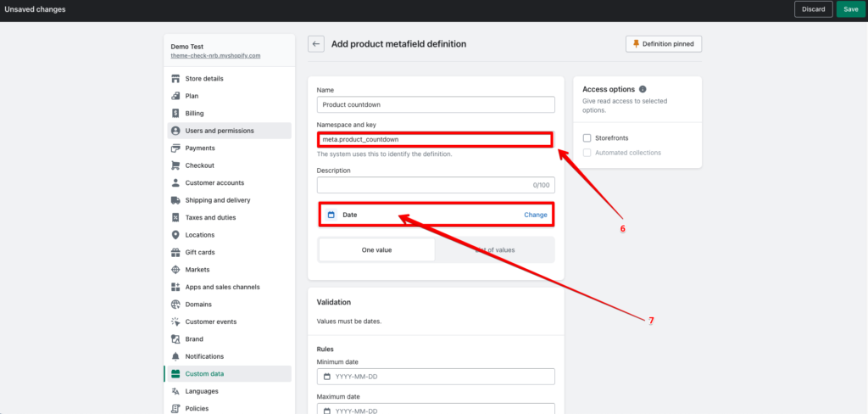
Task: Click the Shipping and delivery truck icon
Action: 175,200
